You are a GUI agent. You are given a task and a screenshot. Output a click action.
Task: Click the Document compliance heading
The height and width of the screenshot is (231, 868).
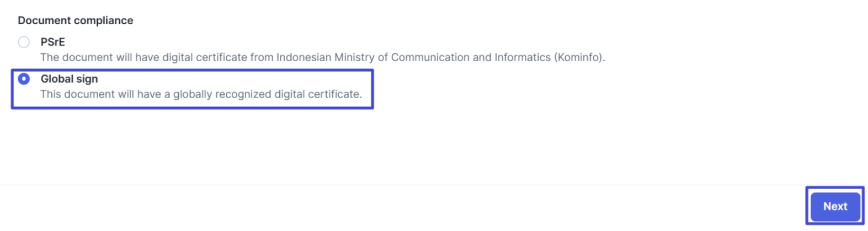[x=75, y=20]
